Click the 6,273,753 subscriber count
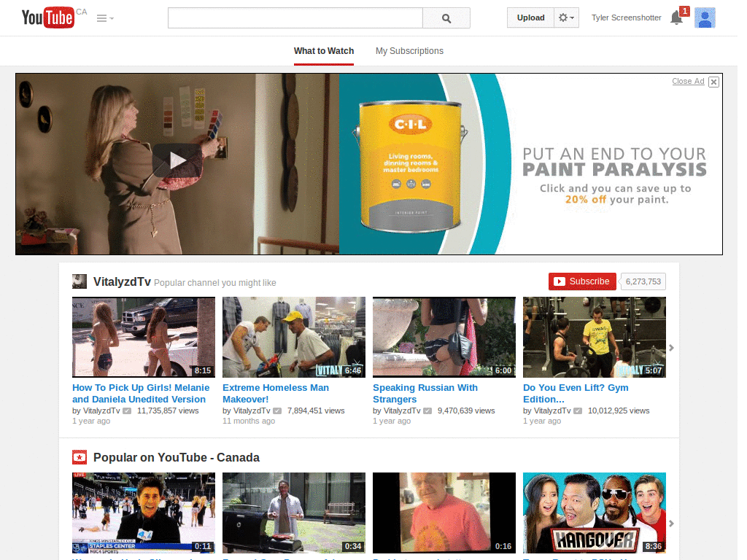The width and height of the screenshot is (747, 560). (x=643, y=281)
